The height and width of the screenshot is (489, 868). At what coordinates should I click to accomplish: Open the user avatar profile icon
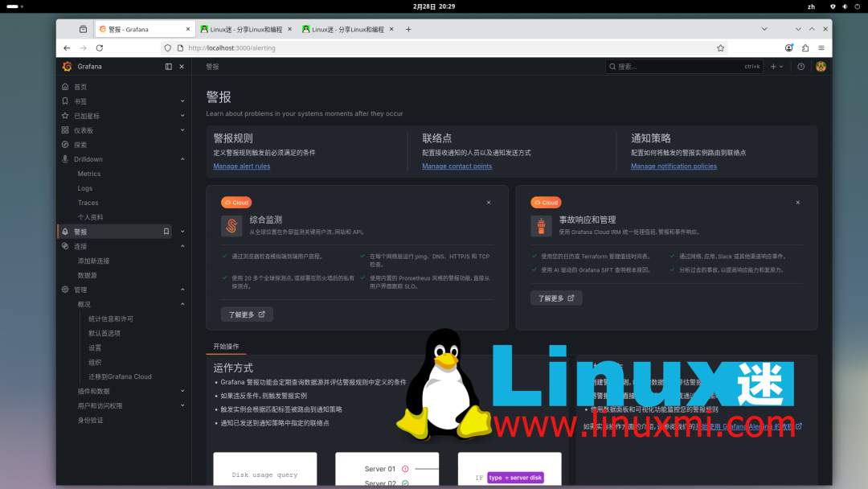tap(821, 66)
